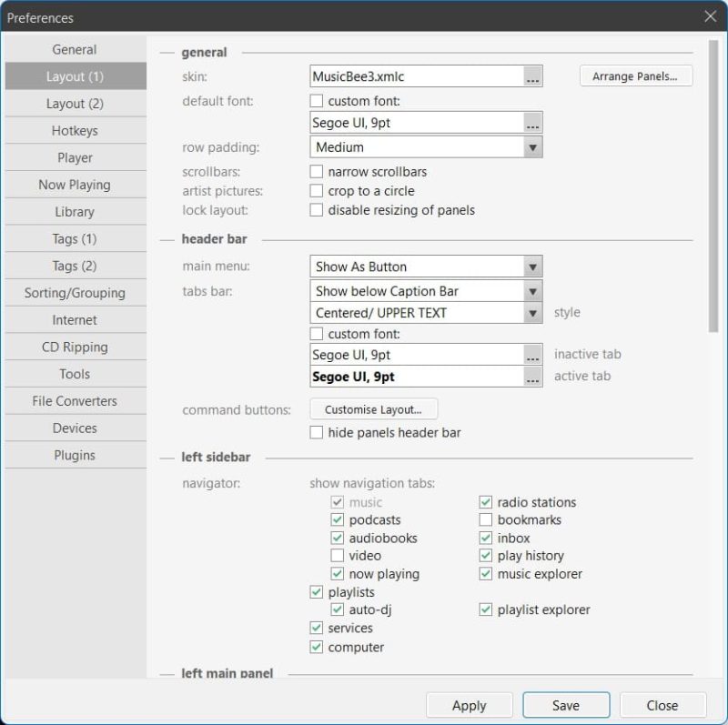Uncheck playlist explorer option

486,609
